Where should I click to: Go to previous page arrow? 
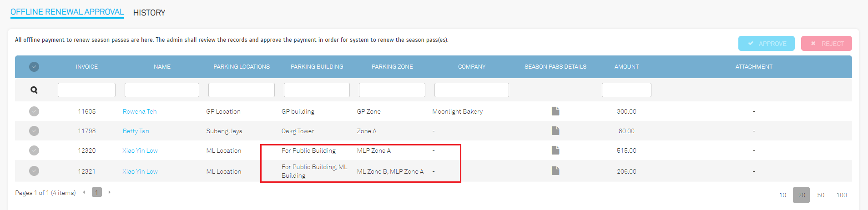tap(84, 192)
